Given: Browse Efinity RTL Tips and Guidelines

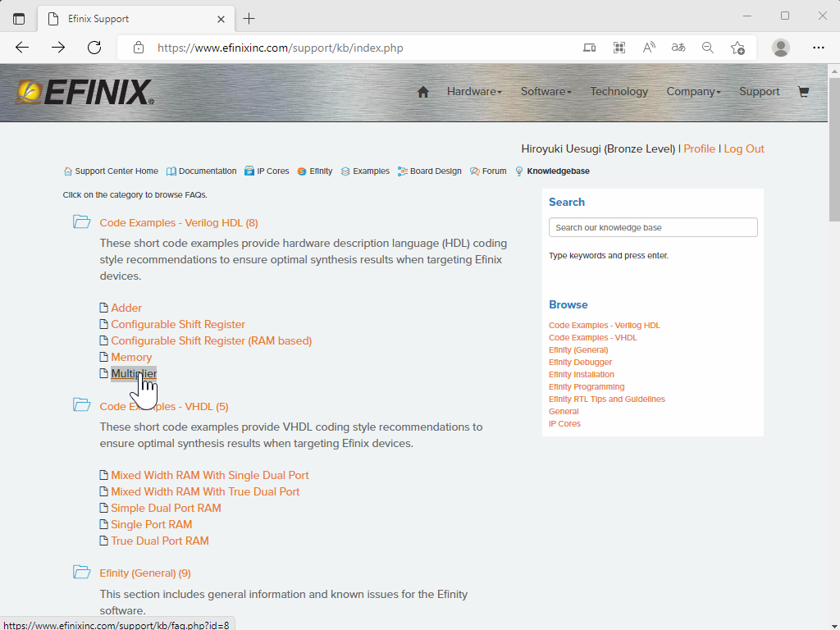Looking at the screenshot, I should (x=606, y=399).
